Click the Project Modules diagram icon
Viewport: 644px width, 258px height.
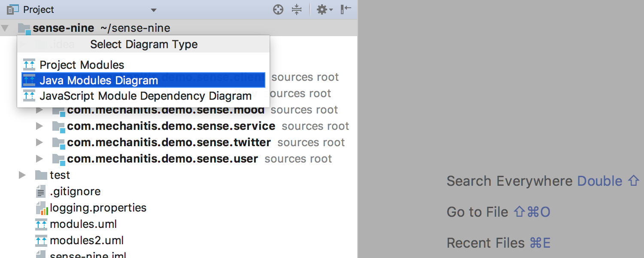coord(29,65)
